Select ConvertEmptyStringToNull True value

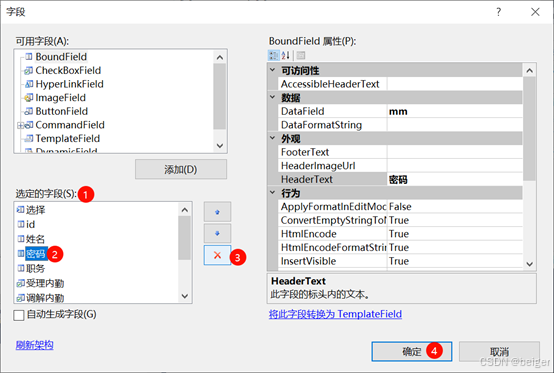coord(455,220)
